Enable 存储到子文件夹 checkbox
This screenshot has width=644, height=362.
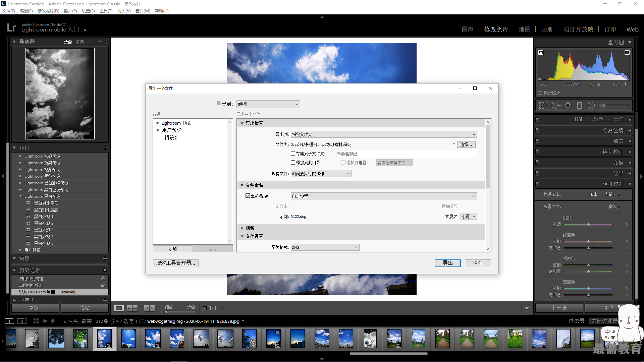pos(293,154)
